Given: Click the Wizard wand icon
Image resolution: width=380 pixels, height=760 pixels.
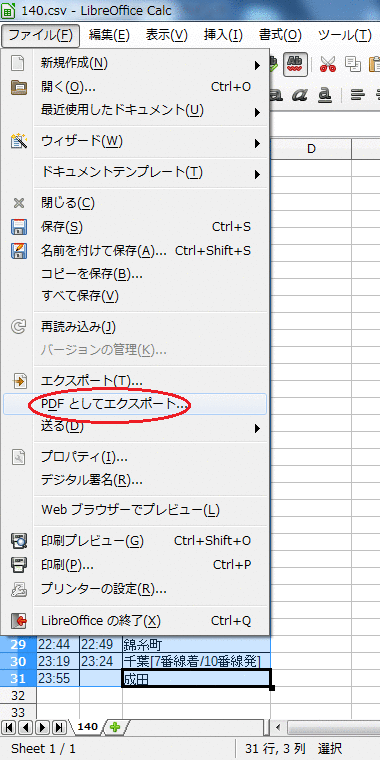Looking at the screenshot, I should pos(18,142).
